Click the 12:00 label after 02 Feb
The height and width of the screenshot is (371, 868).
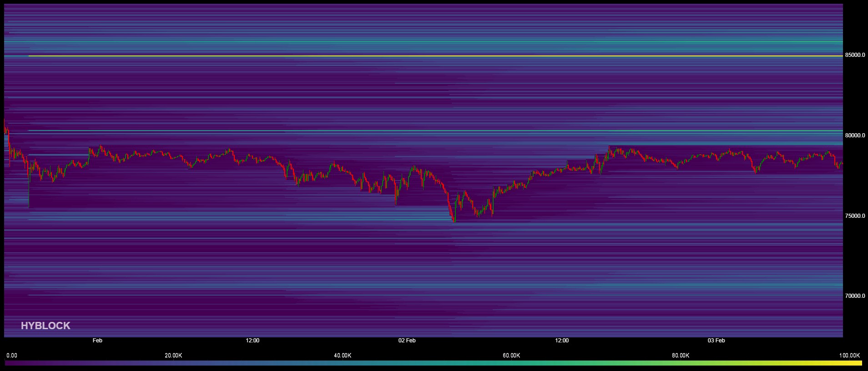(x=562, y=341)
